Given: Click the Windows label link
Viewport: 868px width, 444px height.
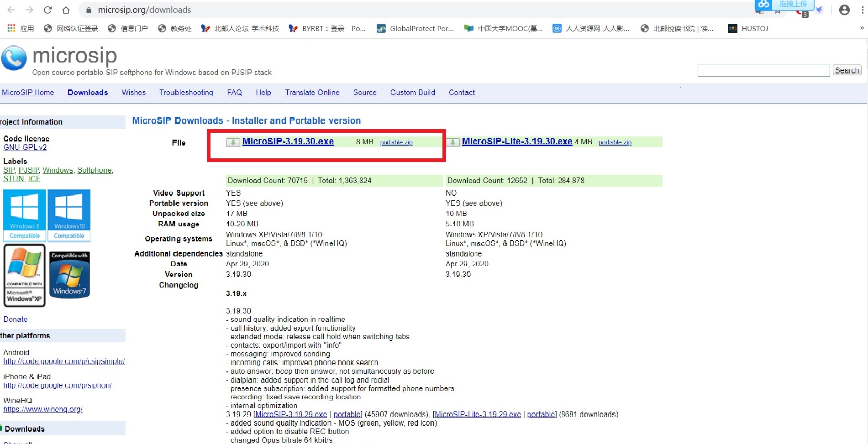Looking at the screenshot, I should 58,170.
